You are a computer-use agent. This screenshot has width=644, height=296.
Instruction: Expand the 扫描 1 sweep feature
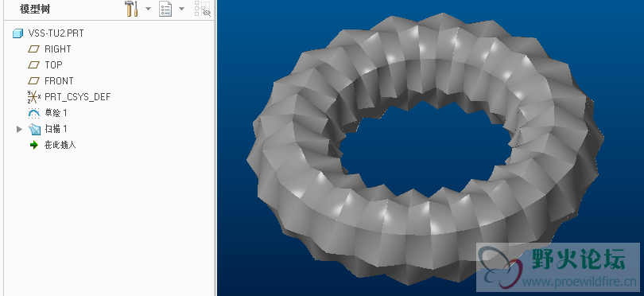pos(19,129)
